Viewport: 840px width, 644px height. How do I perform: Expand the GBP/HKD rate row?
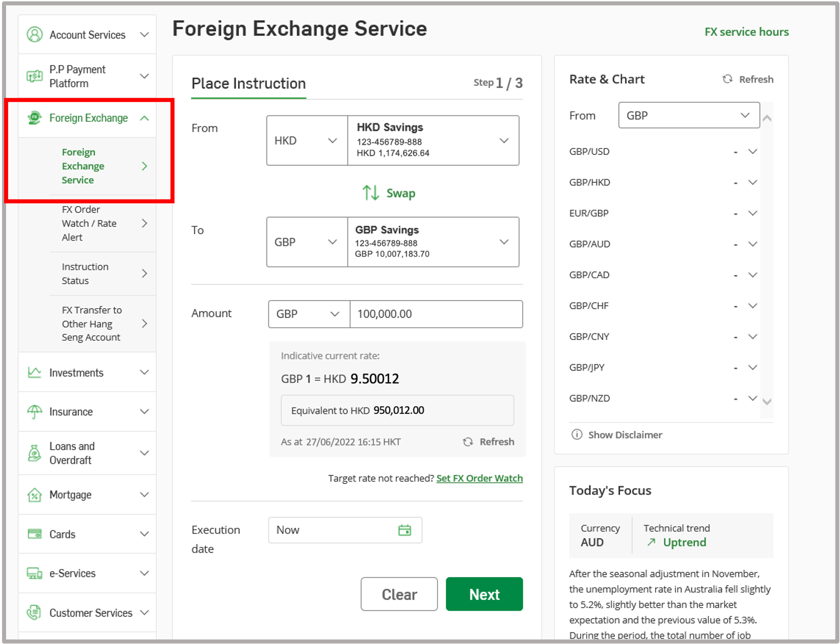(x=752, y=182)
